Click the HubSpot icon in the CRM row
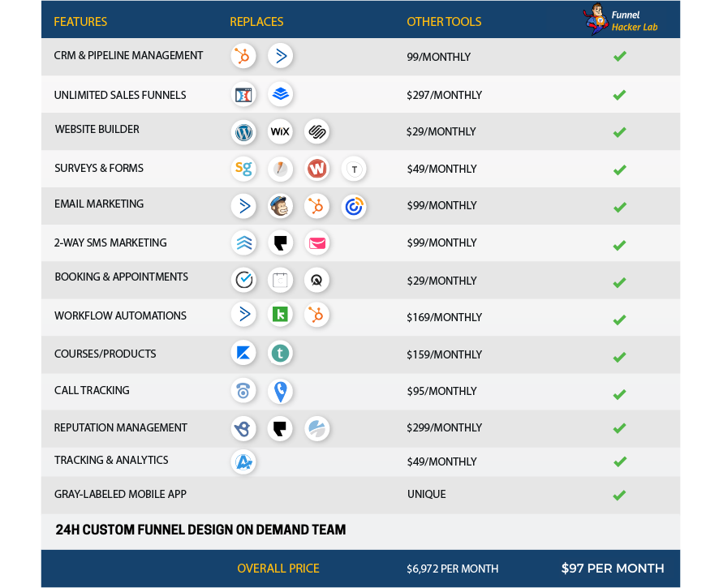This screenshot has height=588, width=706. [x=243, y=56]
